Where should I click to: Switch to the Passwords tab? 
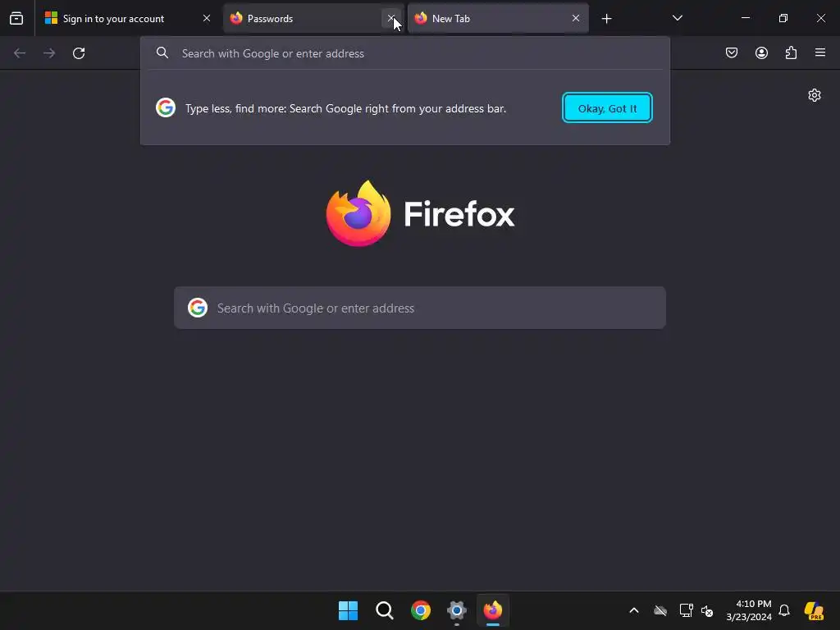coord(313,18)
